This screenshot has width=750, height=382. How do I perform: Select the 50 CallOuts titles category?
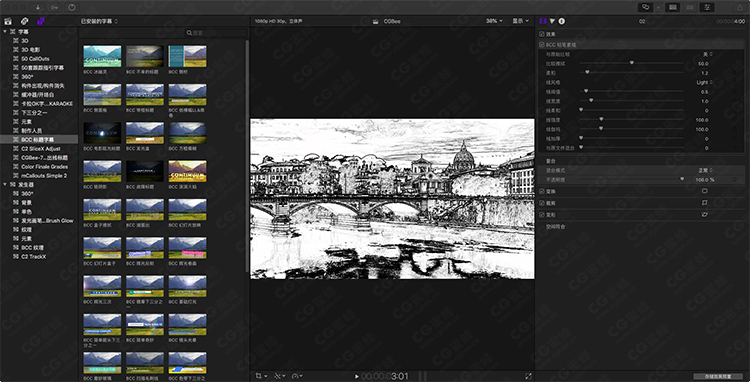pyautogui.click(x=35, y=59)
